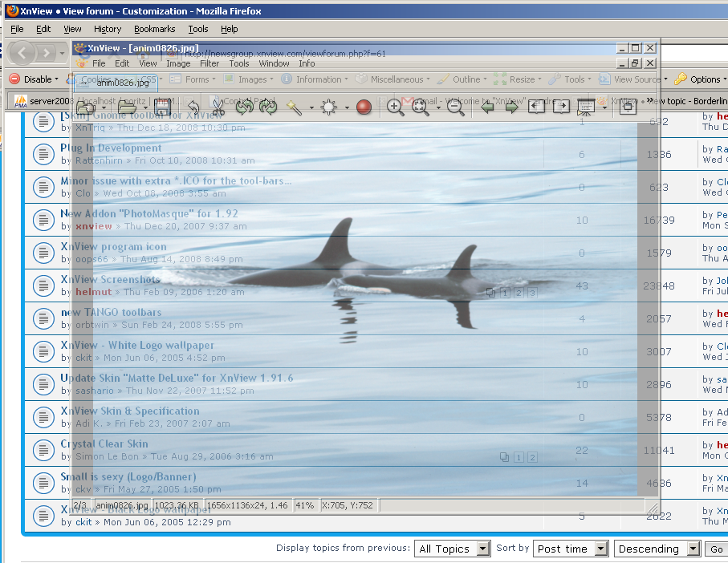Go to previous image with left green arrow
728x563 pixels.
pos(487,107)
